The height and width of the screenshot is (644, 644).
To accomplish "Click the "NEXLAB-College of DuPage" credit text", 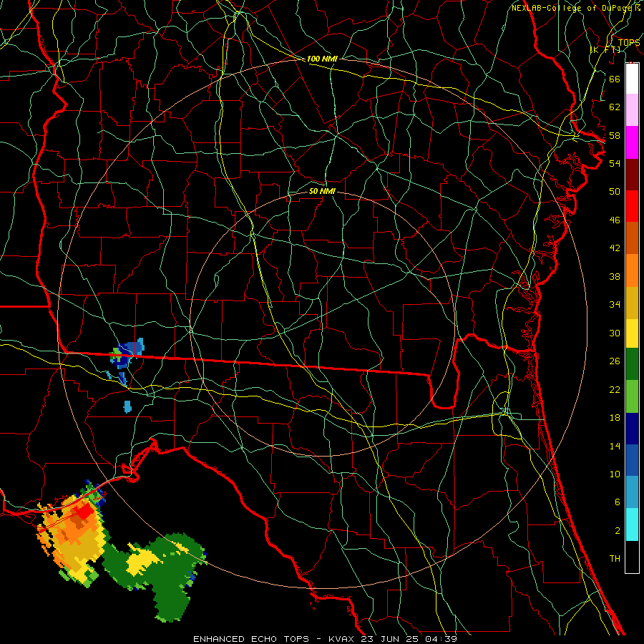I will tap(572, 8).
